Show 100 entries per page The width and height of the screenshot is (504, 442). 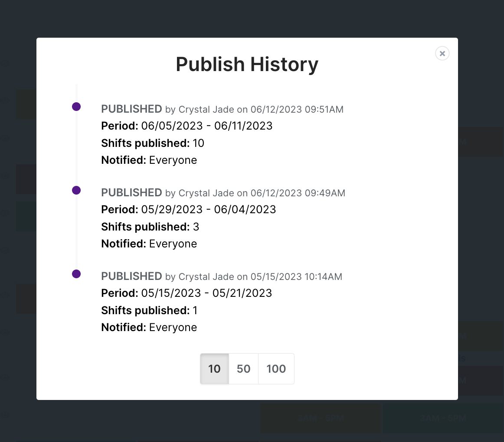point(276,369)
